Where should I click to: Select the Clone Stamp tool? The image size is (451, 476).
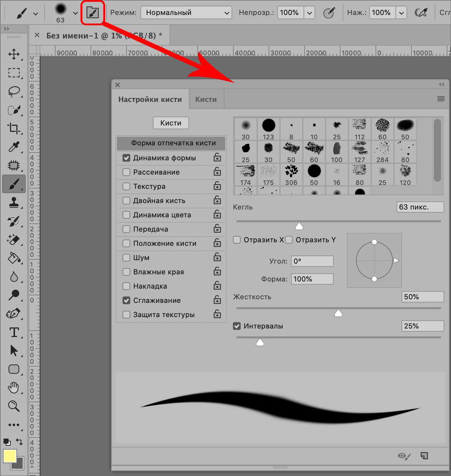click(14, 202)
